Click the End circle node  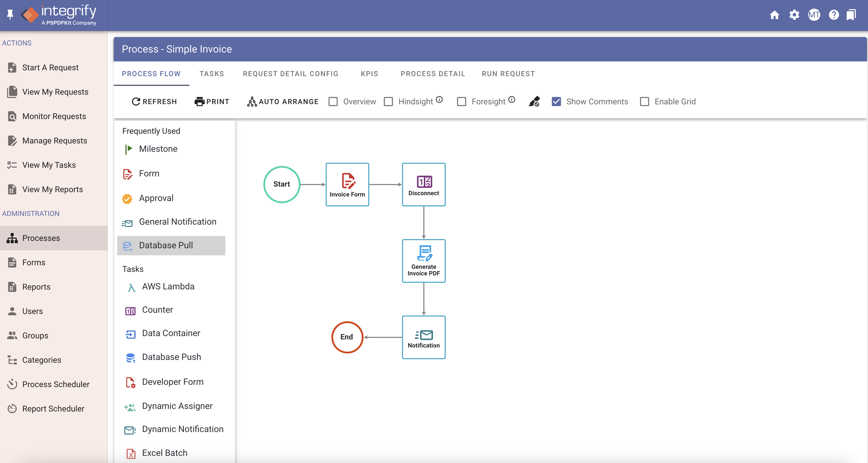347,337
